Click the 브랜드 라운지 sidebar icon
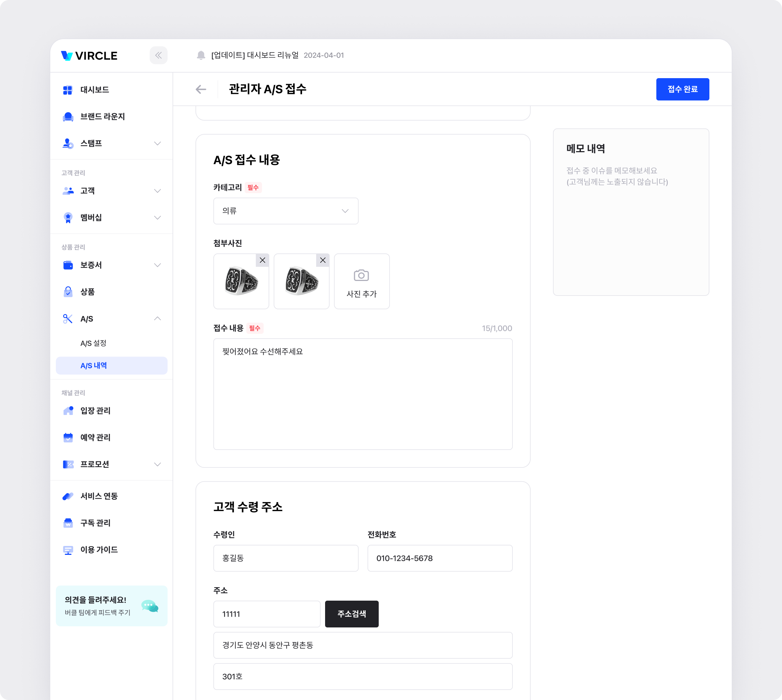 point(68,116)
